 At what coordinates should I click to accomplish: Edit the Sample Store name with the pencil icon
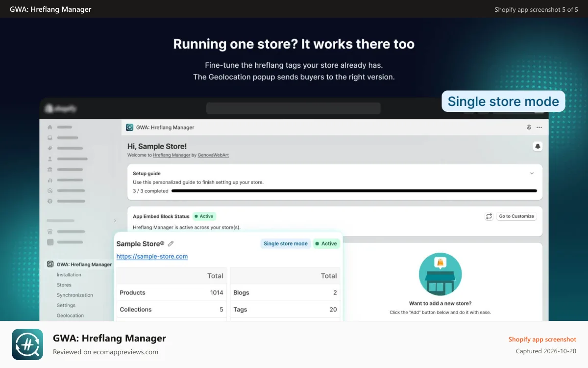click(x=171, y=244)
